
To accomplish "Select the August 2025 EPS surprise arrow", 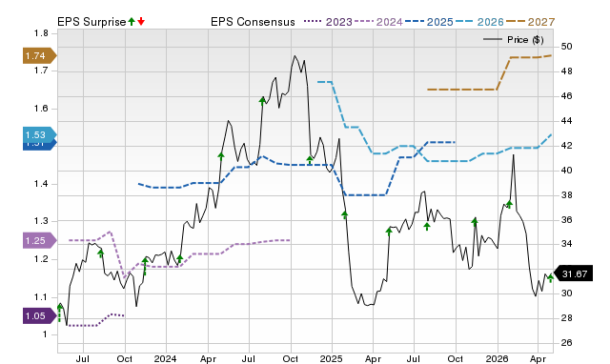I will (x=427, y=227).
